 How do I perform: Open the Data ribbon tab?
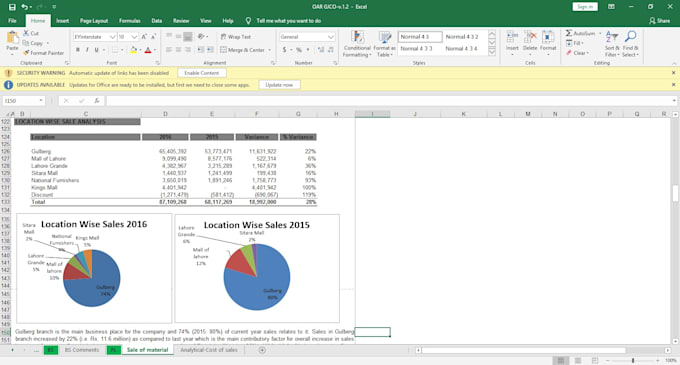click(157, 20)
